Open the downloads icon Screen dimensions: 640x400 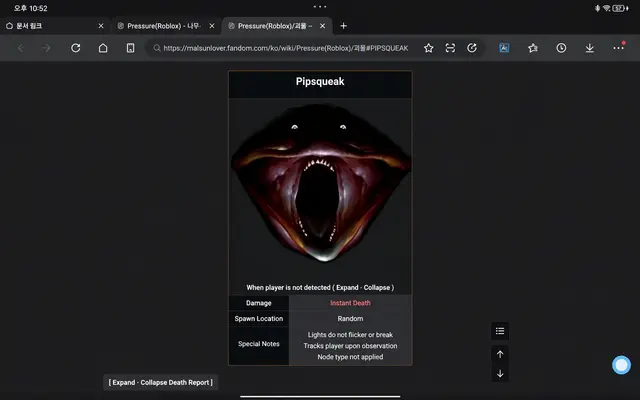[x=589, y=48]
